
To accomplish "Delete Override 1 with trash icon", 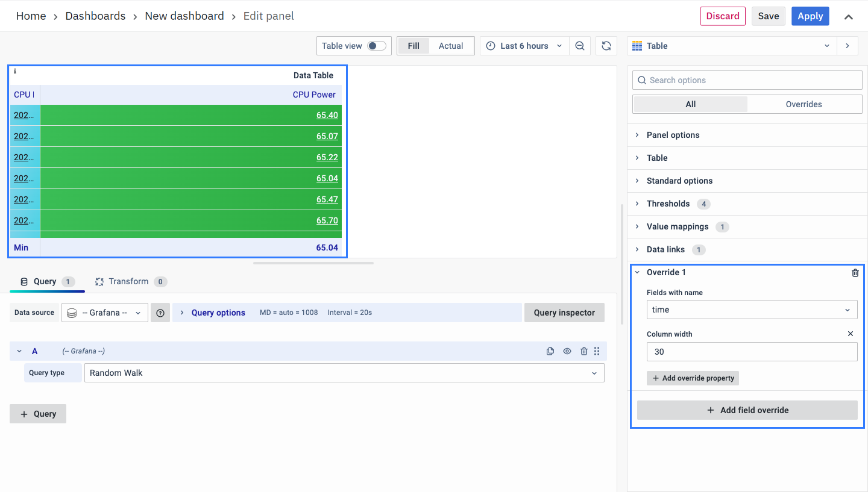I will pos(855,273).
